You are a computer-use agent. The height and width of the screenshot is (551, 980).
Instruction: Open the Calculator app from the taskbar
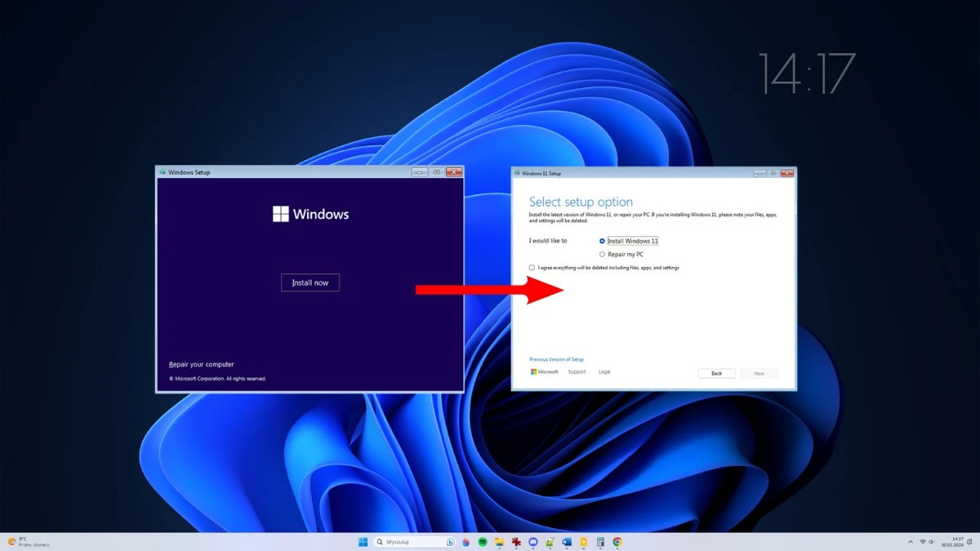click(600, 541)
